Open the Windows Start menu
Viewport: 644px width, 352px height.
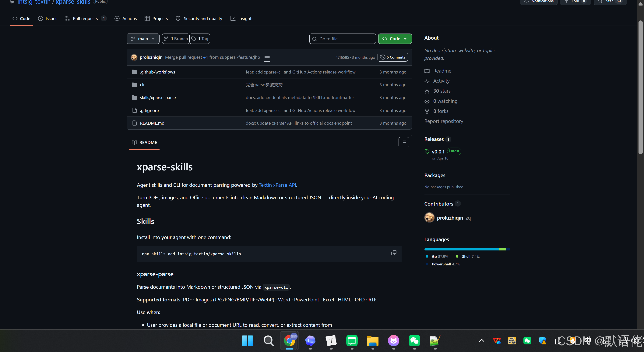(248, 341)
